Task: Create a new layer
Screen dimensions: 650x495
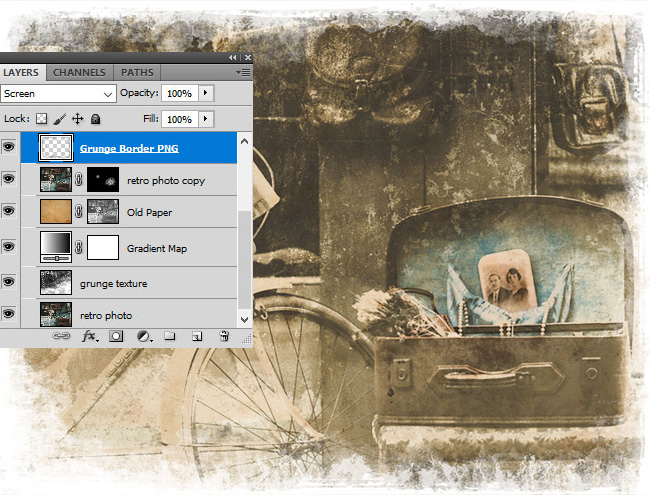Action: 197,337
